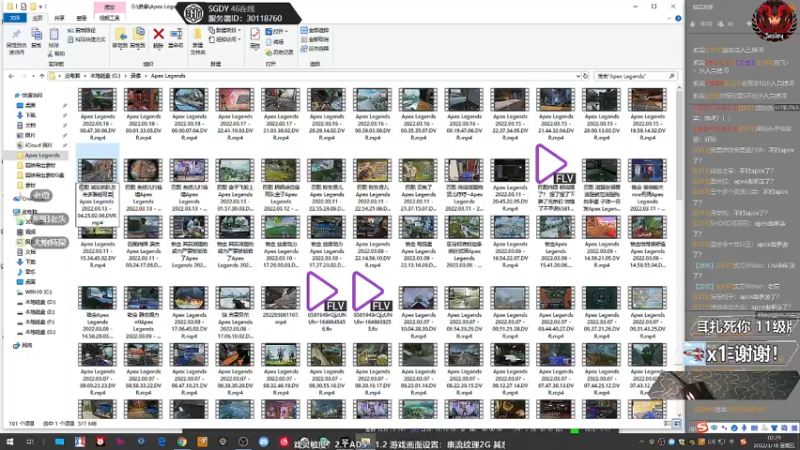The width and height of the screenshot is (800, 450).
Task: Click the Move to (移动到) ribbon icon
Action: [x=120, y=38]
